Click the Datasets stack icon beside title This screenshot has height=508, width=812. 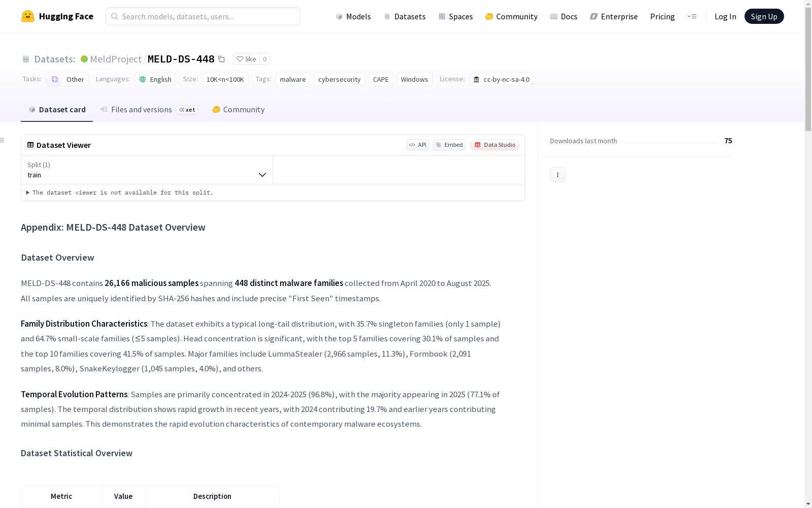(x=26, y=59)
